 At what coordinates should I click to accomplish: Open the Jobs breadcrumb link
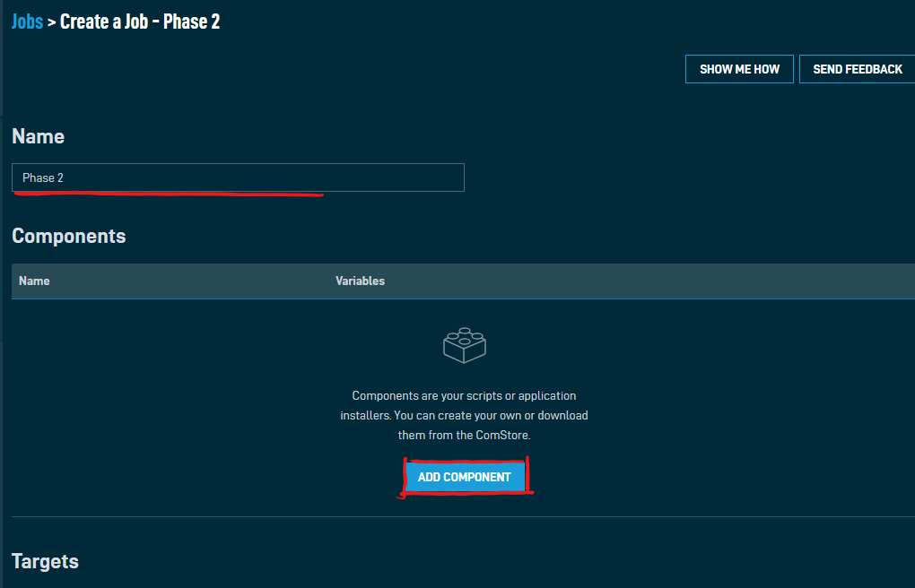click(x=28, y=22)
